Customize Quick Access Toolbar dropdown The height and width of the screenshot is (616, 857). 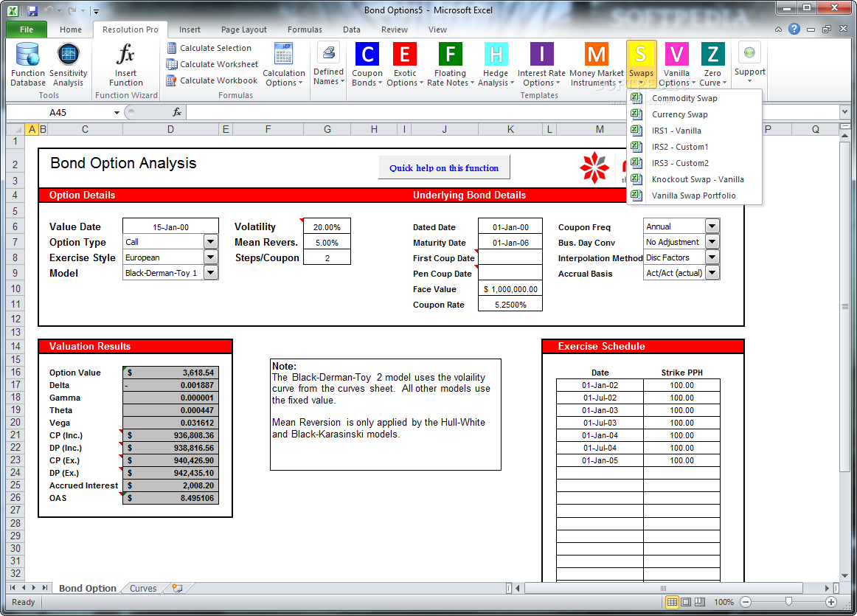pyautogui.click(x=96, y=11)
